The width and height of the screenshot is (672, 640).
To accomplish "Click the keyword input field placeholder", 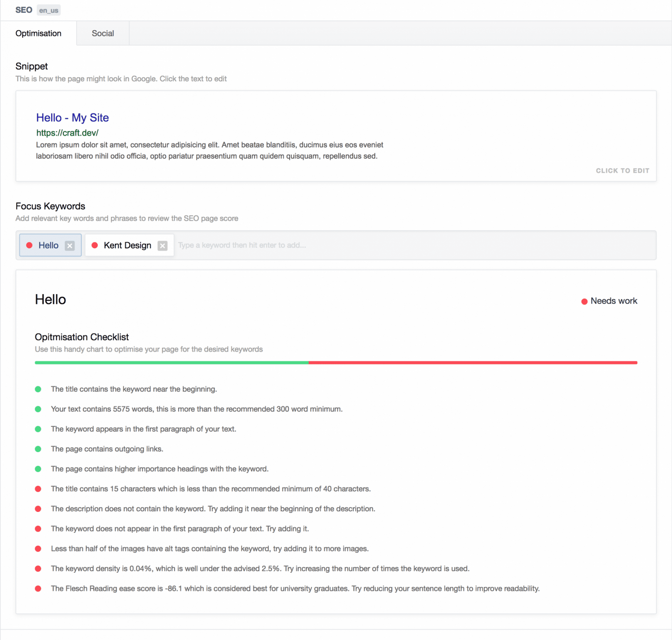I will click(242, 245).
